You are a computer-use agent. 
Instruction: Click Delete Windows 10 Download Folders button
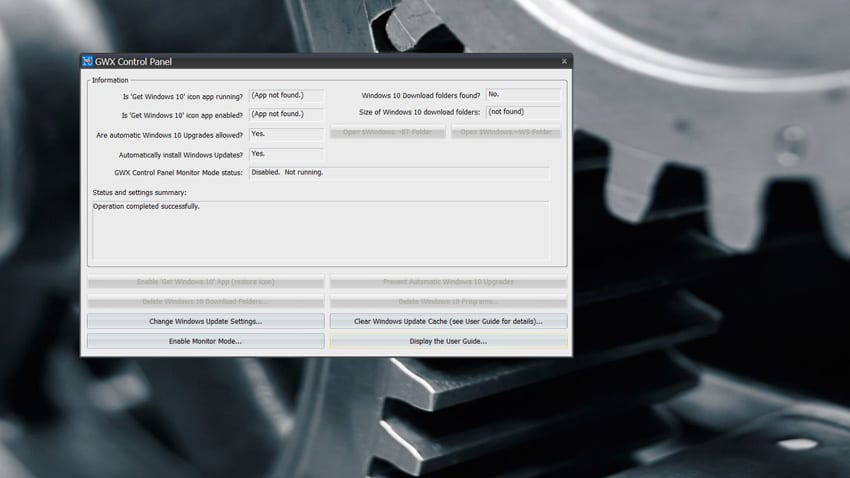[205, 301]
